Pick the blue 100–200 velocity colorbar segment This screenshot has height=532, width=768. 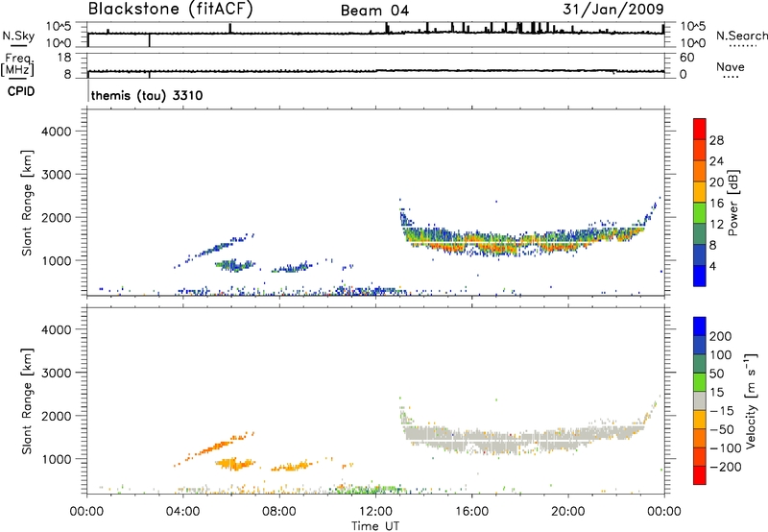click(x=700, y=345)
